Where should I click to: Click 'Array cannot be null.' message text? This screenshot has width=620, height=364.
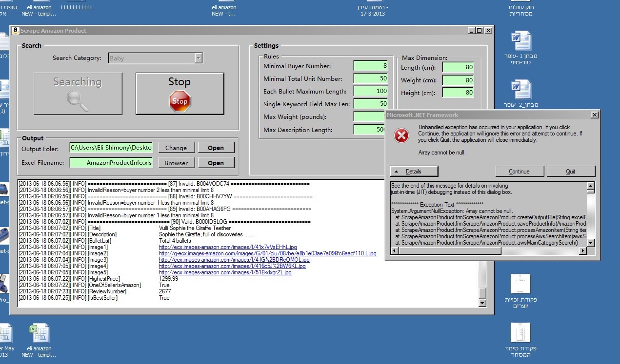click(442, 153)
